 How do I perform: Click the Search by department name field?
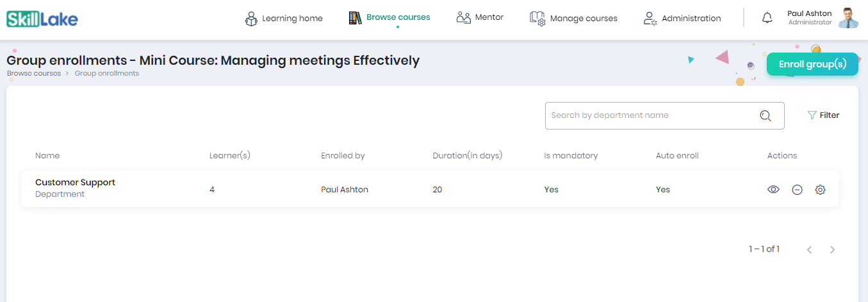(x=664, y=115)
